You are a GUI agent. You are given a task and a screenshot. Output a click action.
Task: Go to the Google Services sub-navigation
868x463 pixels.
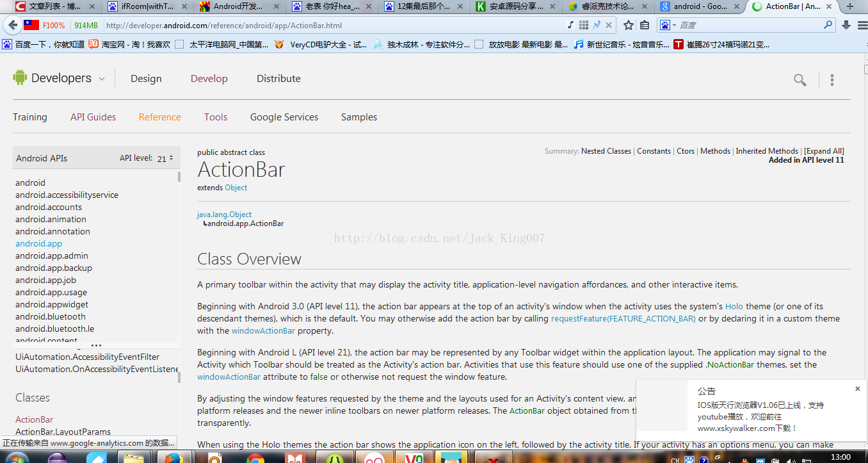point(284,117)
